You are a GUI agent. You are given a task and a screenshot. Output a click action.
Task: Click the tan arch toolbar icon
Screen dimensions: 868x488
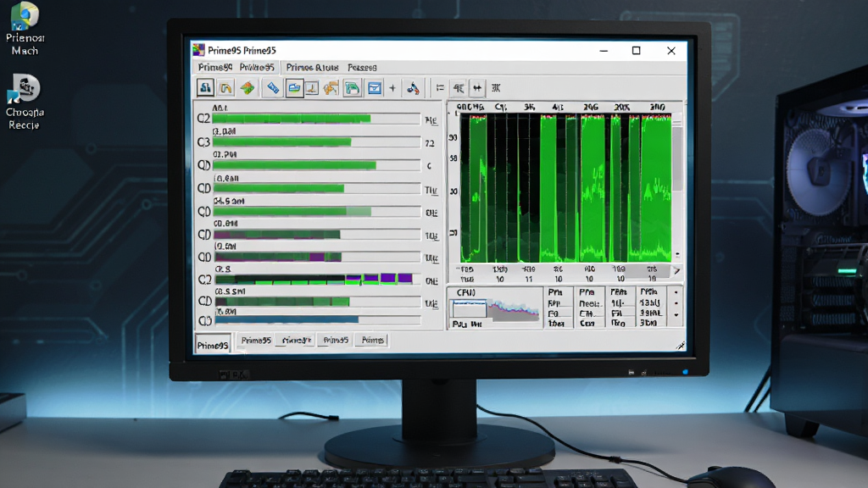225,88
